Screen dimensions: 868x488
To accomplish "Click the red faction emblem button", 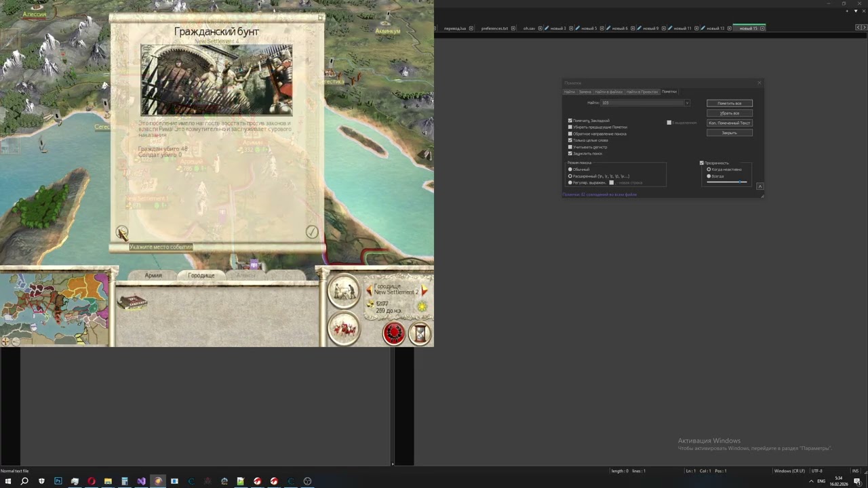I will click(394, 333).
